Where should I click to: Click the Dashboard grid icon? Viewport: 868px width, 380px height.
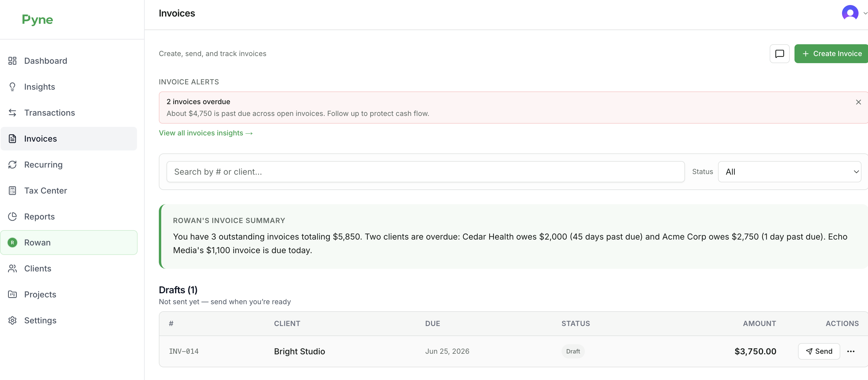pos(12,61)
